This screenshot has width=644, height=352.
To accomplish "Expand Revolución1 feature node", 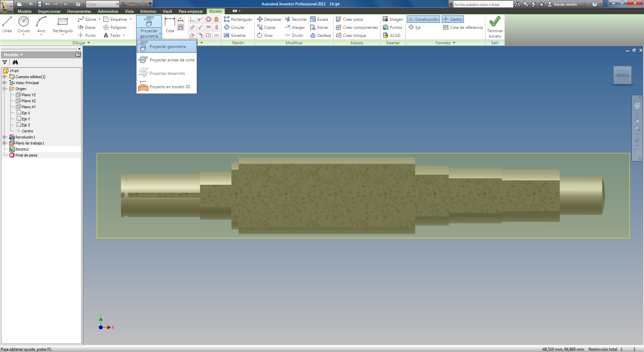I will pos(4,137).
